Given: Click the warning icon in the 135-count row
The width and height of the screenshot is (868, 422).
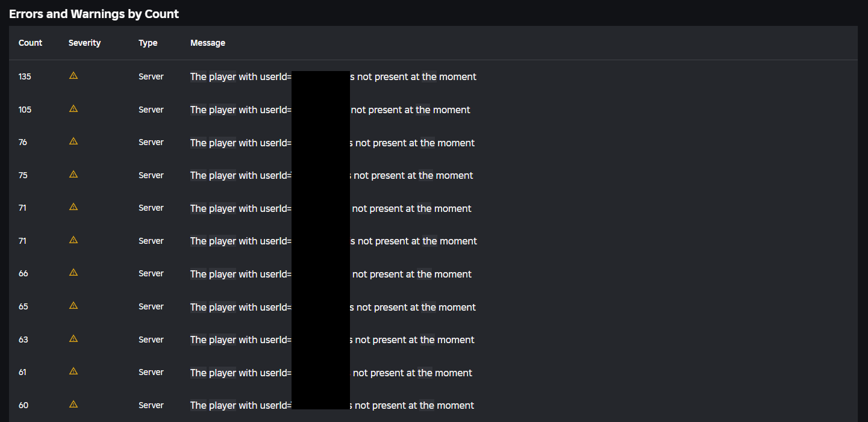Looking at the screenshot, I should [x=73, y=76].
